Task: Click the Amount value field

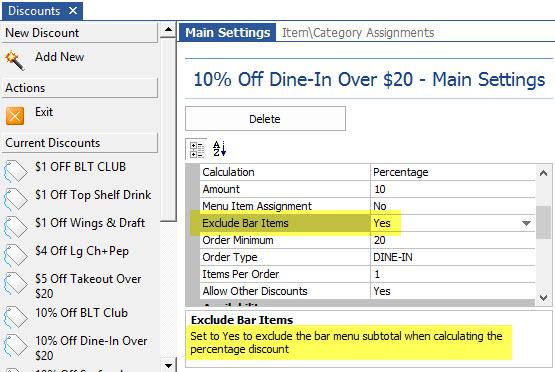Action: (x=452, y=189)
